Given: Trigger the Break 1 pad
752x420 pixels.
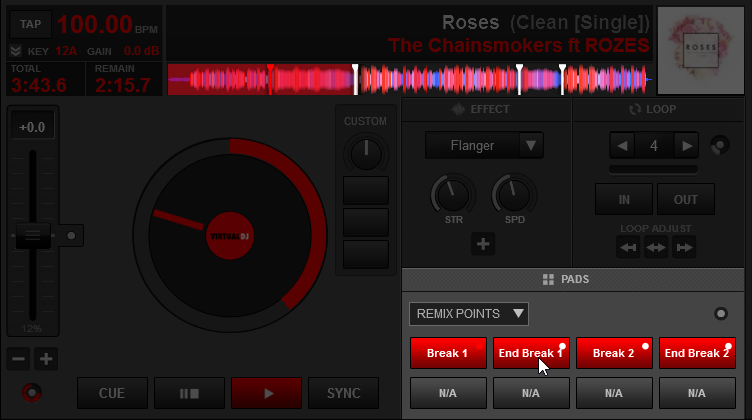Looking at the screenshot, I should tap(448, 353).
